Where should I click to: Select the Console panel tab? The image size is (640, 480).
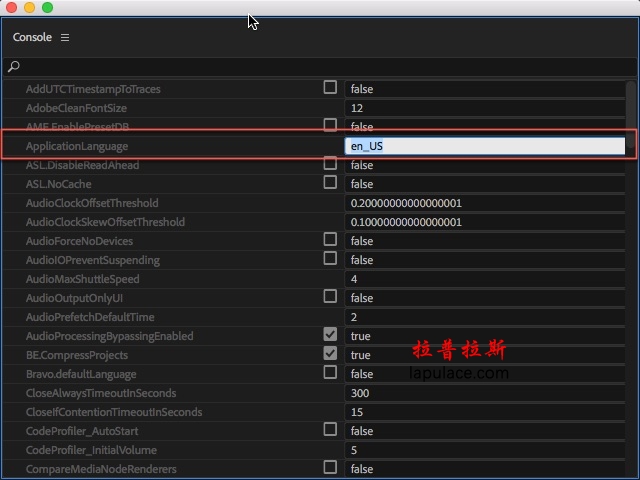point(32,37)
